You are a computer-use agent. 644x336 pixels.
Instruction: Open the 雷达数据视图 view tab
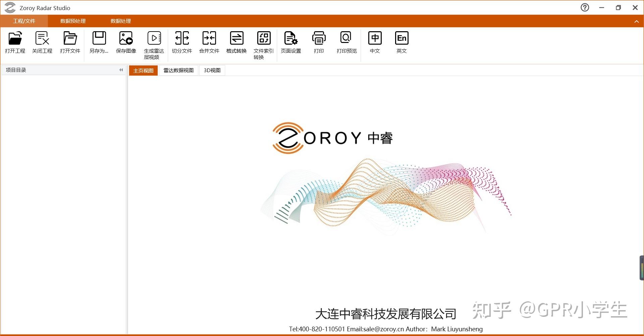point(178,70)
